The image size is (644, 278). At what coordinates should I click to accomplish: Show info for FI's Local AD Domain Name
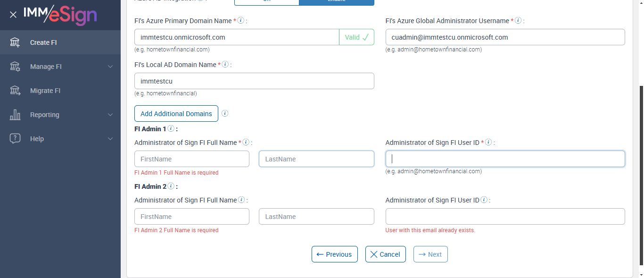[x=225, y=64]
